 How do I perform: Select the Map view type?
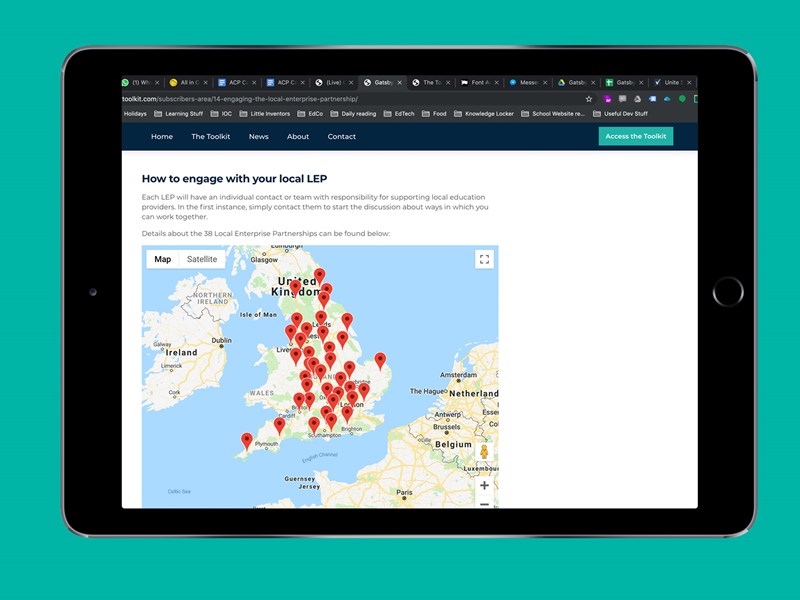pyautogui.click(x=162, y=259)
